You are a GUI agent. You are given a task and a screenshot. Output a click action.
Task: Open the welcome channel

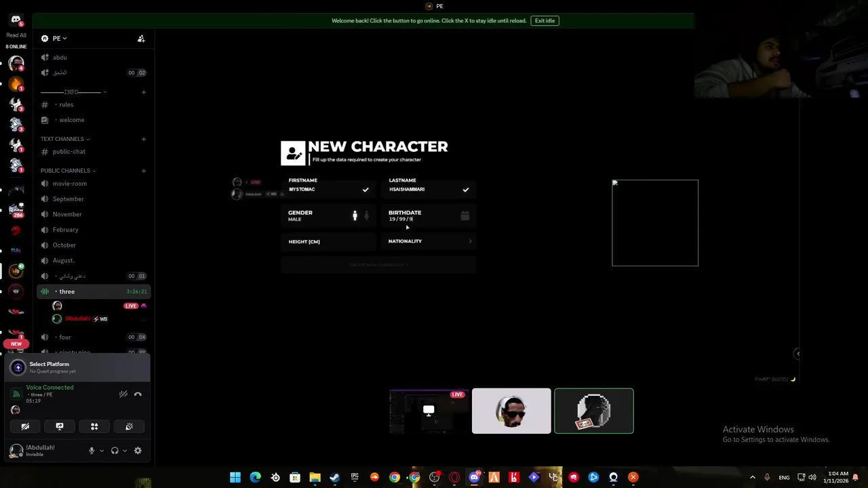click(x=94, y=120)
